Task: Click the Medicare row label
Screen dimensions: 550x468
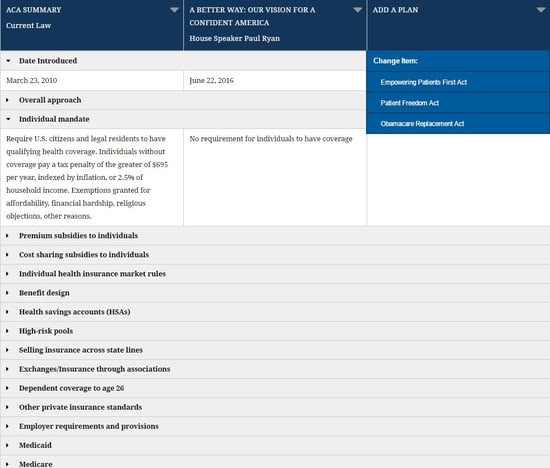Action: click(35, 464)
